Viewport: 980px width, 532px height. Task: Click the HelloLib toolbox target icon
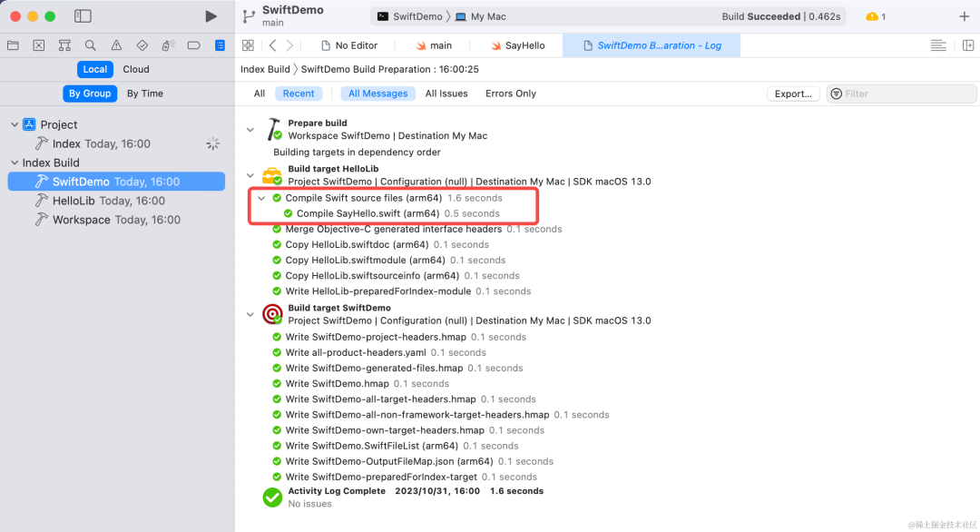click(x=272, y=175)
